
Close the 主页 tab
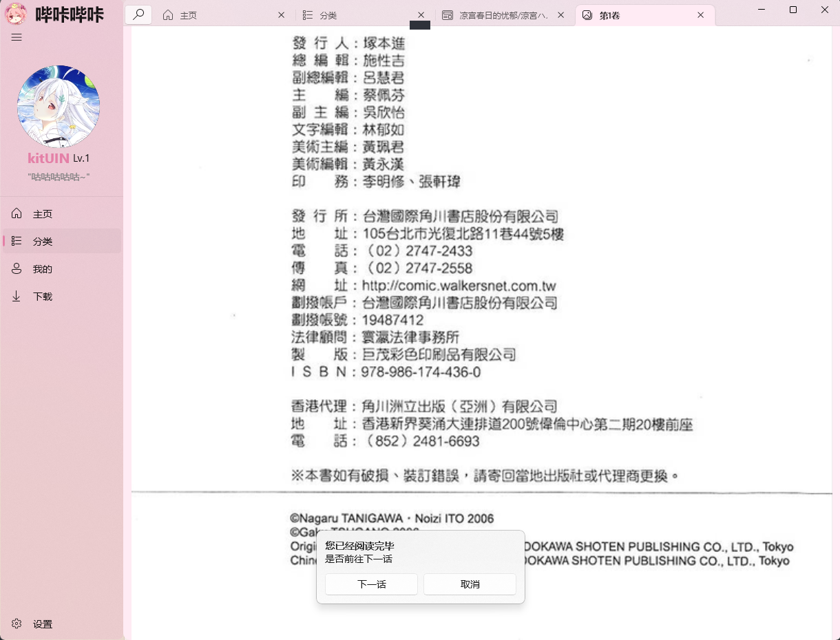pos(281,15)
